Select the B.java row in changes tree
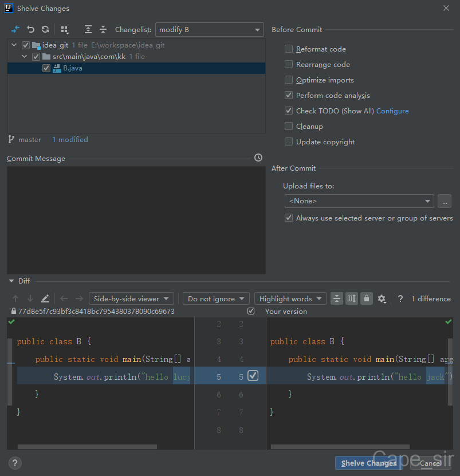The width and height of the screenshot is (460, 476). click(136, 68)
